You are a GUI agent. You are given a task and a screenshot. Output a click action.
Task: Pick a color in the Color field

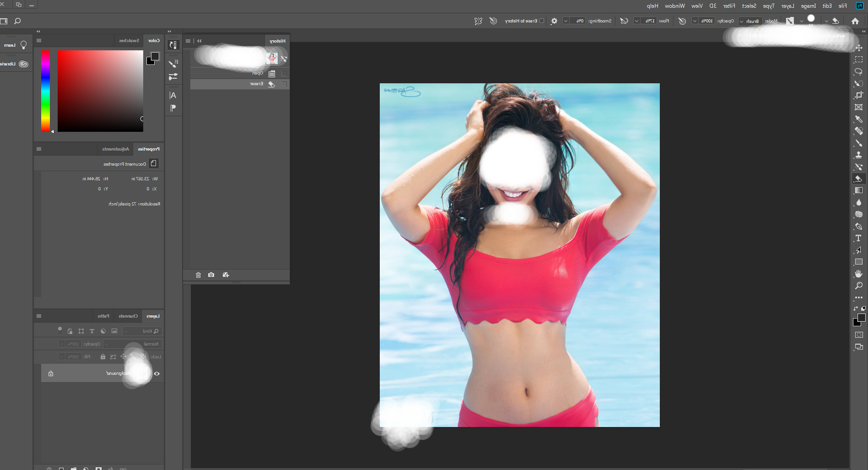[x=100, y=91]
